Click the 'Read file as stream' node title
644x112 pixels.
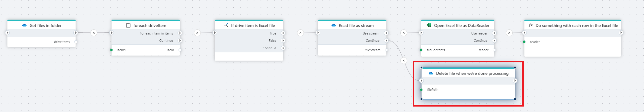(356, 25)
